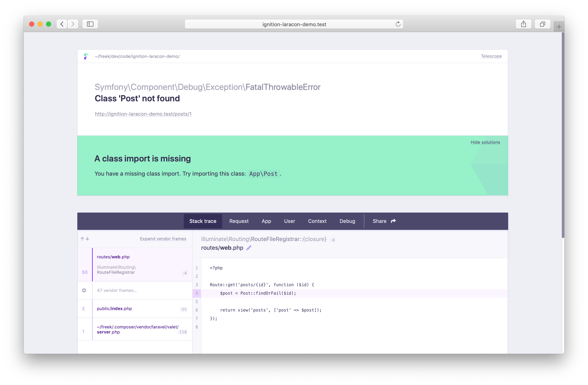Move to previous frame with up arrow
588x385 pixels.
(82, 239)
